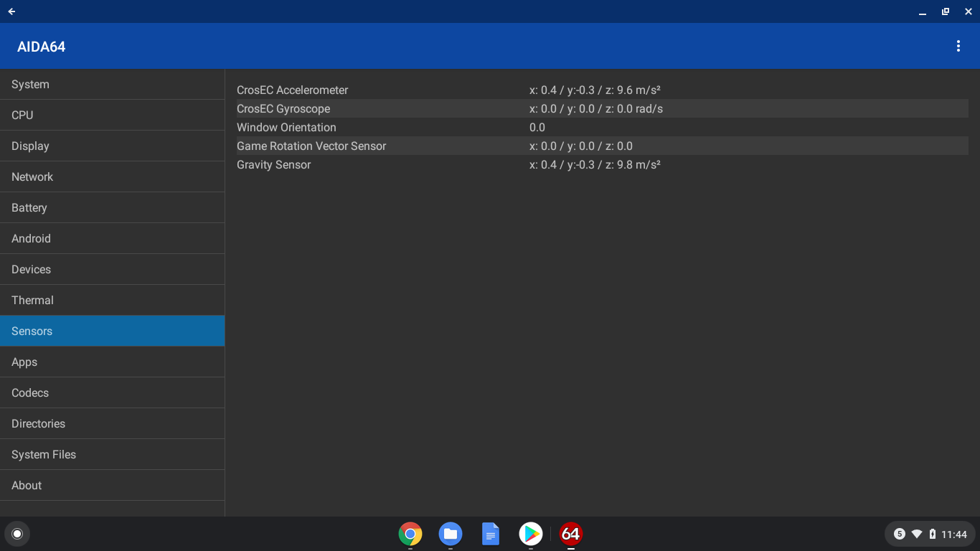The width and height of the screenshot is (980, 551).
Task: Select the System category
Action: 112,85
